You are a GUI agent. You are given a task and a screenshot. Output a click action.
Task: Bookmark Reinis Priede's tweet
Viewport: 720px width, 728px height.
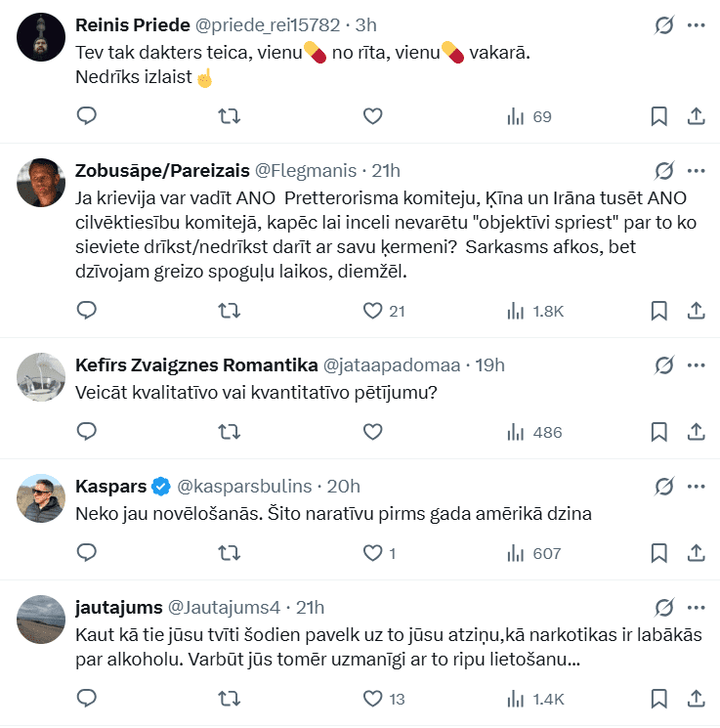659,117
